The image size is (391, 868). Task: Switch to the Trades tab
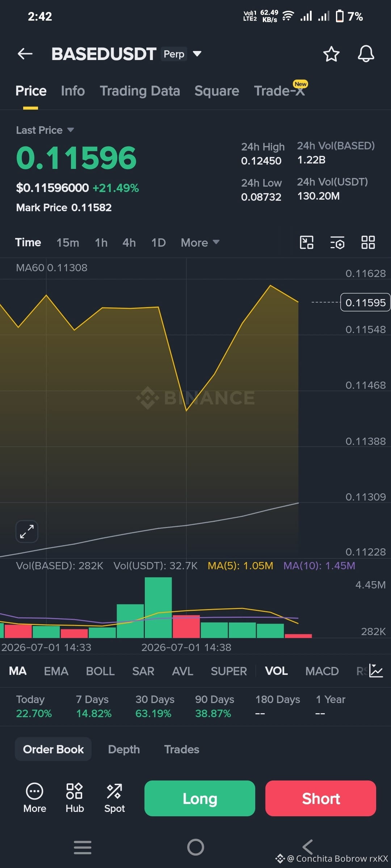(x=182, y=749)
